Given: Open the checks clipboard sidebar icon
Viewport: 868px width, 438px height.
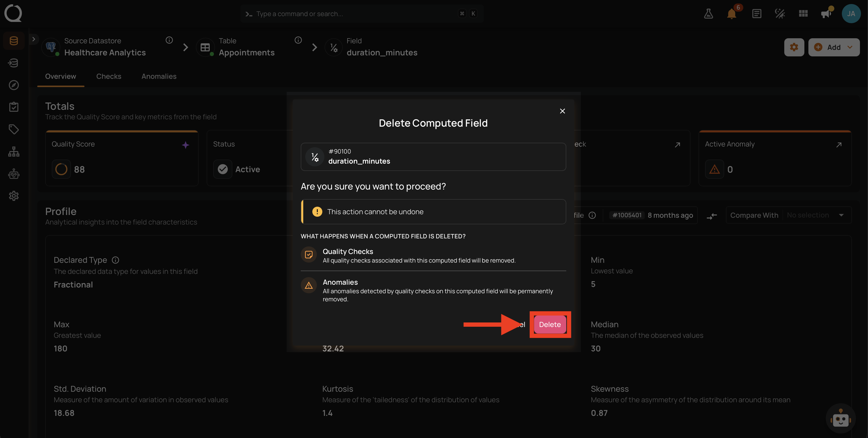Looking at the screenshot, I should point(14,107).
